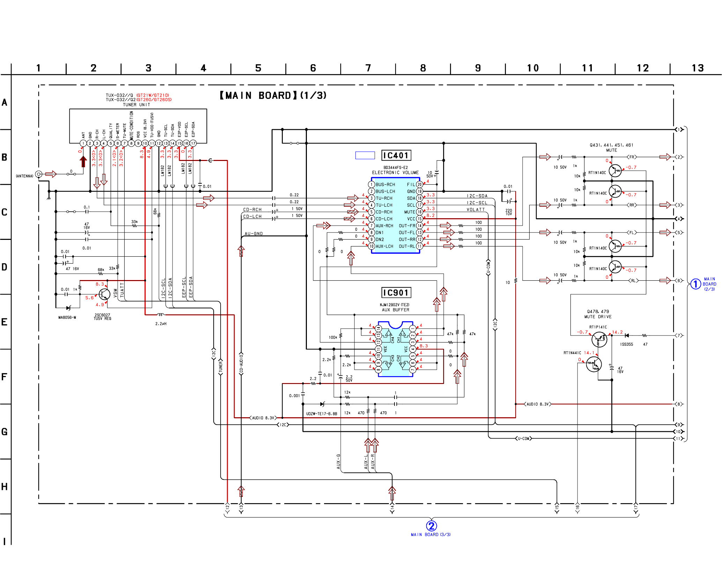Click the TUNER UNIT label
The height and width of the screenshot is (588, 722).
click(137, 105)
